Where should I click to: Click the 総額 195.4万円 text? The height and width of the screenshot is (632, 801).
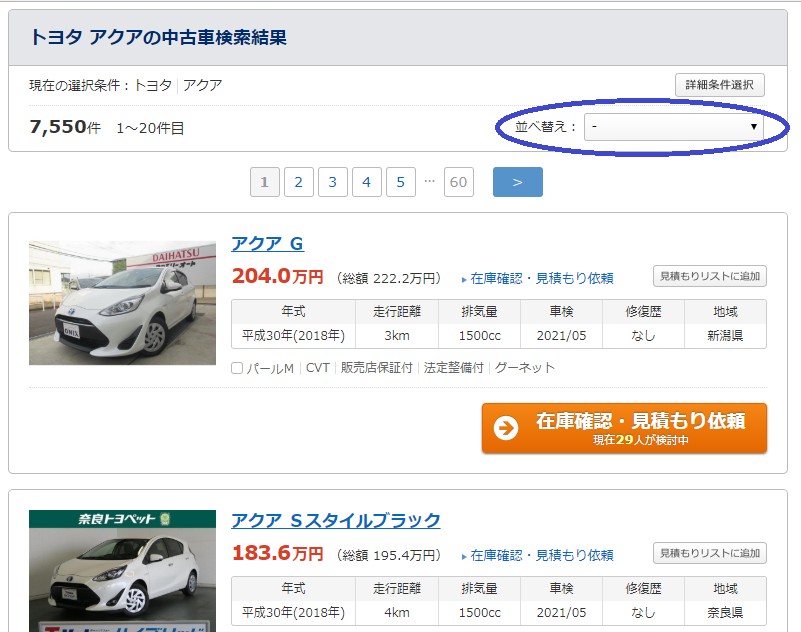pos(388,555)
